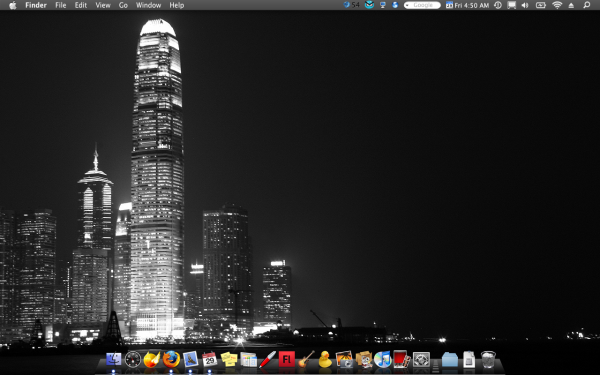This screenshot has height=375, width=600.
Task: Open the Edit menu
Action: tap(81, 5)
